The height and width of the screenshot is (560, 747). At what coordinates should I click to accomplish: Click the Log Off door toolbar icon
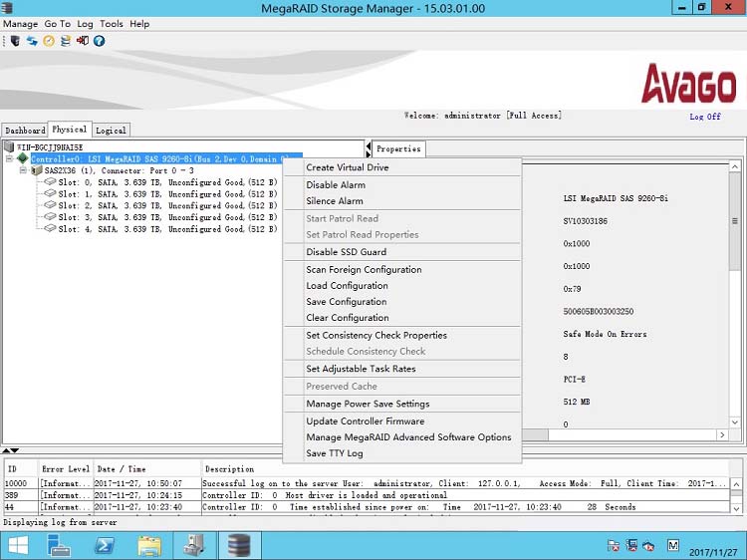83,41
